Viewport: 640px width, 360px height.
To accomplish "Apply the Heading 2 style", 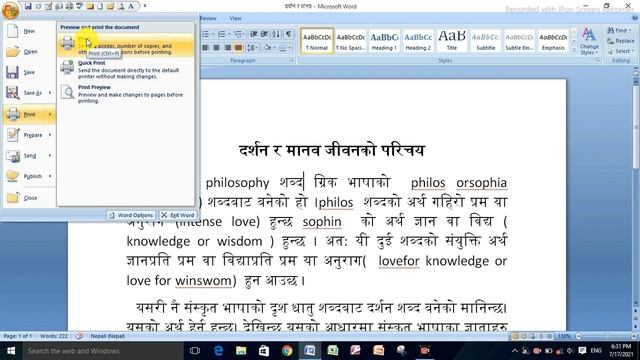I will pyautogui.click(x=418, y=40).
